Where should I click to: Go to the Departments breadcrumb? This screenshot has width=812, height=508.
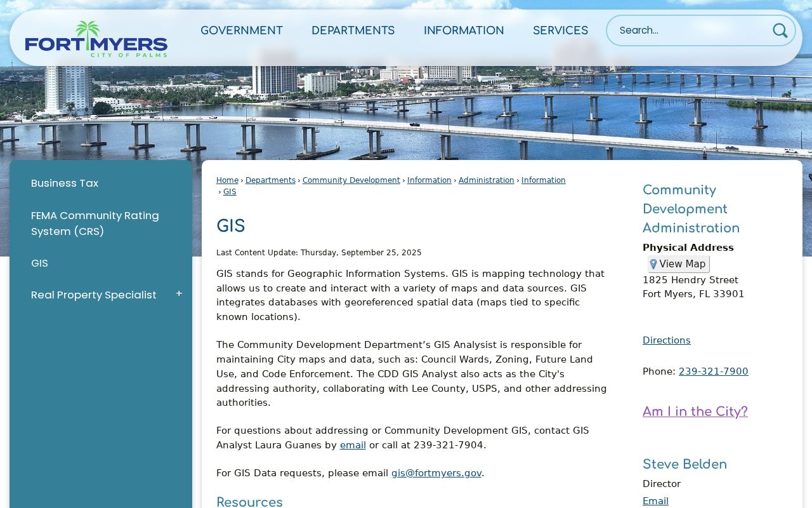point(270,180)
